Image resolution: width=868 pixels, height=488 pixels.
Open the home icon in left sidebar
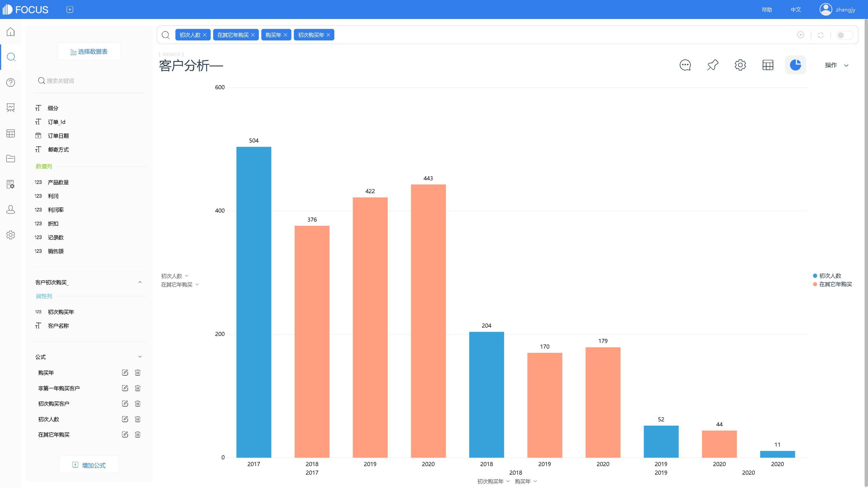pyautogui.click(x=11, y=32)
